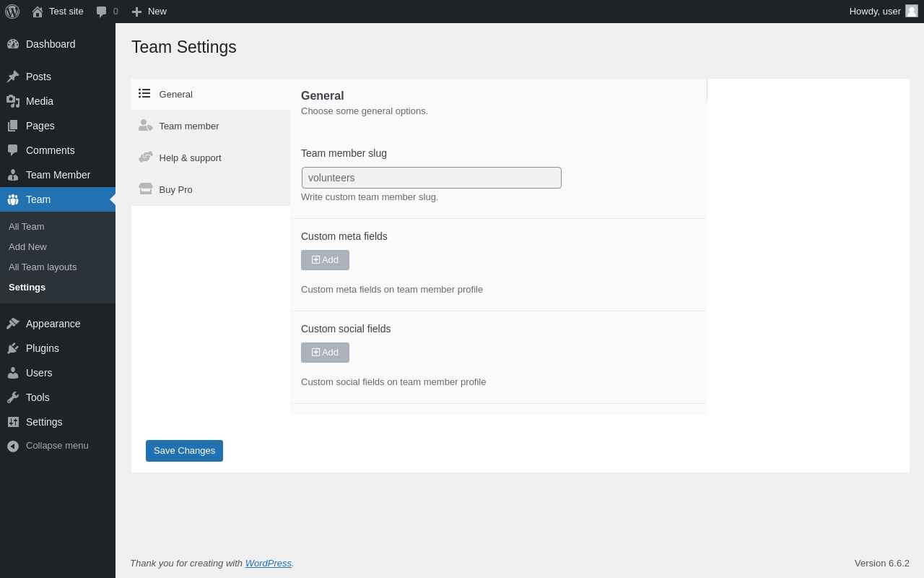This screenshot has height=578, width=924.
Task: Click the Plugins plug icon
Action: tap(13, 348)
